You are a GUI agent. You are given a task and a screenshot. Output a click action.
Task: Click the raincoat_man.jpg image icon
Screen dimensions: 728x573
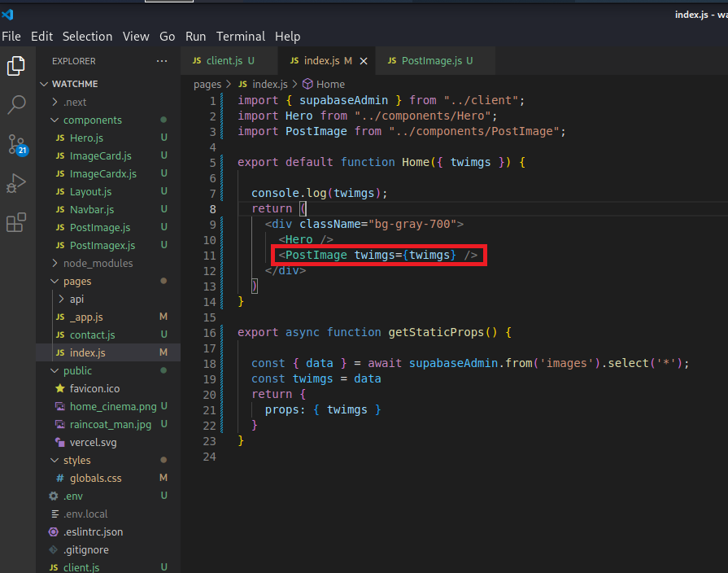60,424
